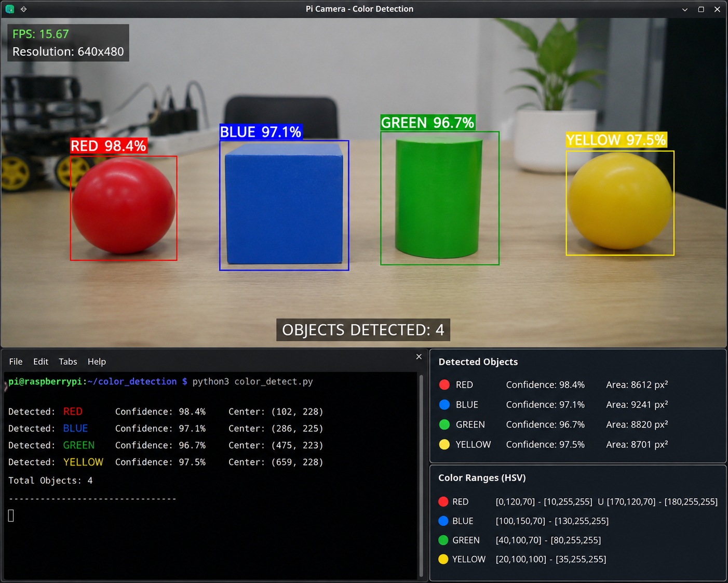Image resolution: width=728 pixels, height=583 pixels.
Task: Click Area: 8820 px² value
Action: [x=637, y=425]
